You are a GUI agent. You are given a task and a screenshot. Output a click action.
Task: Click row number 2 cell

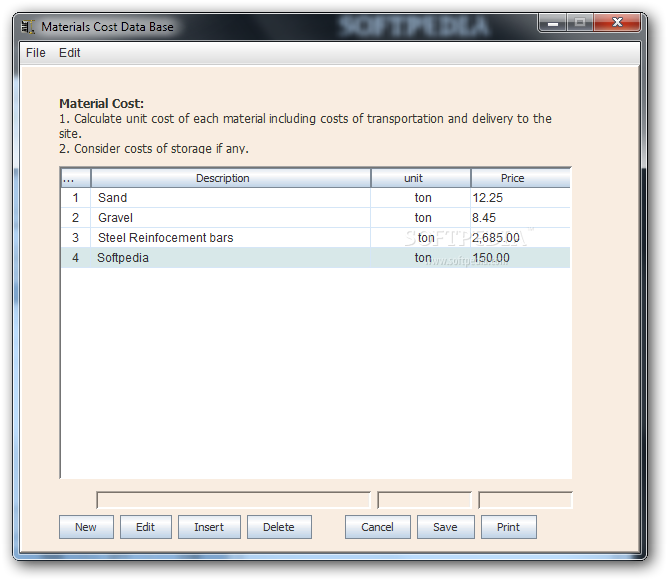[76, 218]
